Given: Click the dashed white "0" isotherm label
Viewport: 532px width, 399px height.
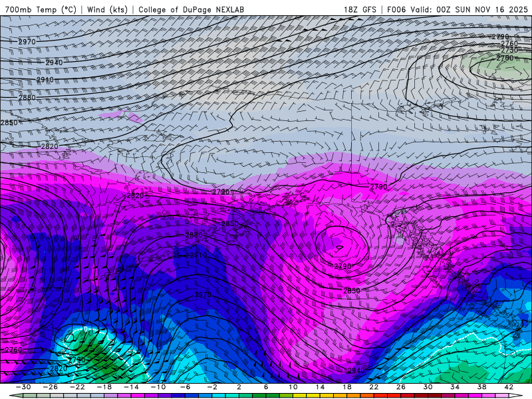Looking at the screenshot, I should click(x=86, y=329).
